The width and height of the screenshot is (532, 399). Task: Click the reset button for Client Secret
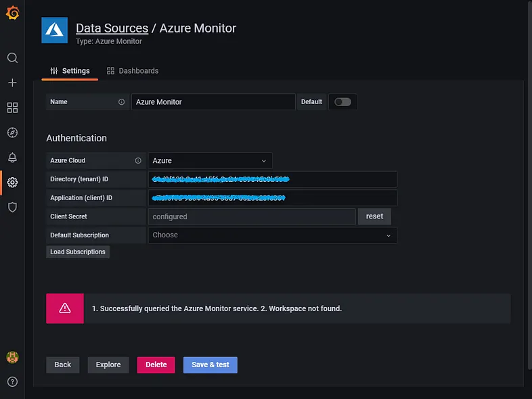tap(374, 216)
